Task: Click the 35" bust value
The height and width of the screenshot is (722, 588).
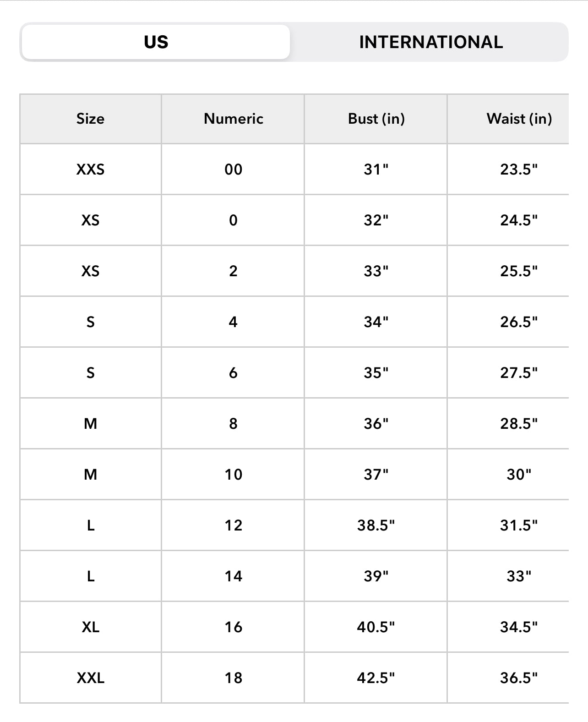Action: 376,373
